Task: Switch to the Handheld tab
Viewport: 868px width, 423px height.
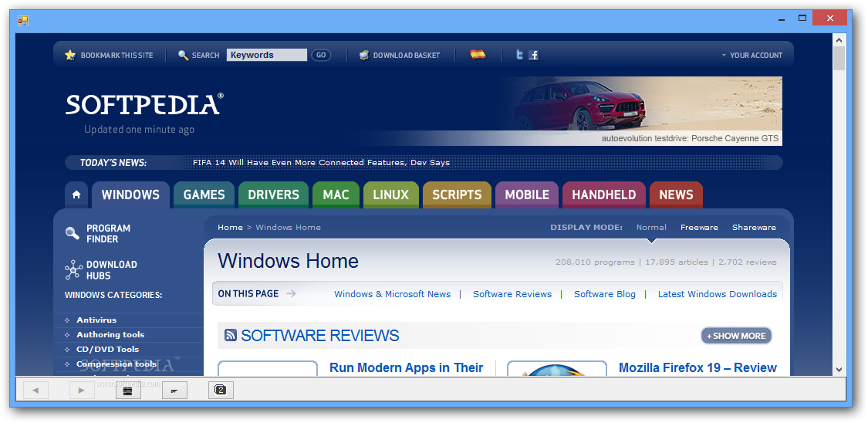Action: (x=604, y=195)
